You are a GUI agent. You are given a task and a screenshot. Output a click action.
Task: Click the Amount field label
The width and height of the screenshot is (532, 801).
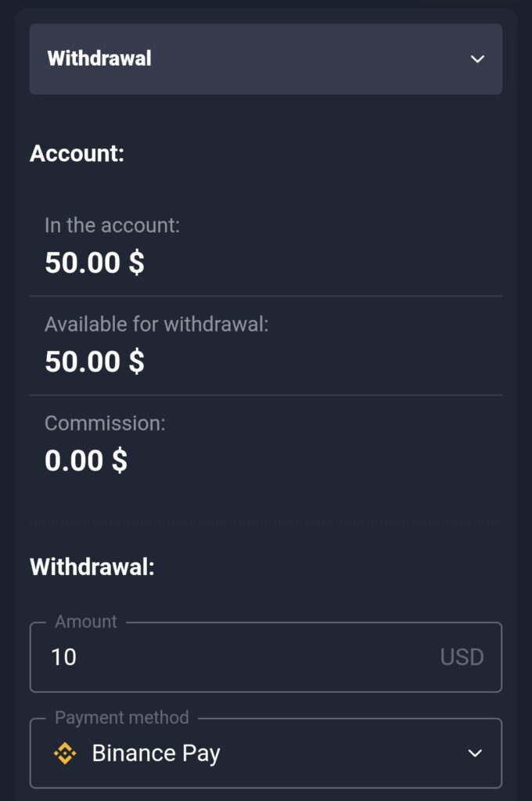[x=85, y=621]
